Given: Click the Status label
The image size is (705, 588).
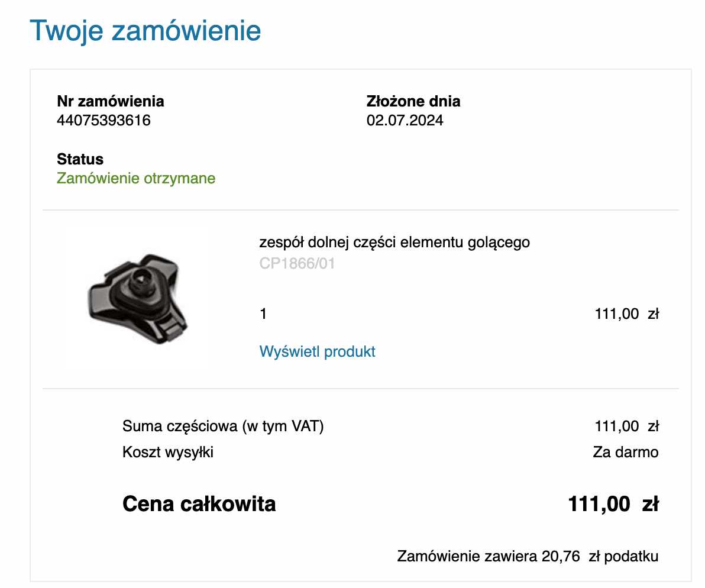Looking at the screenshot, I should (x=80, y=159).
